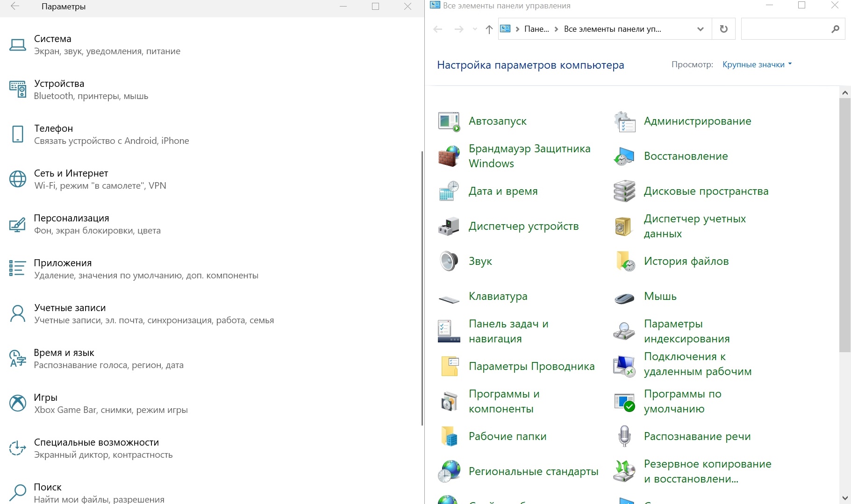851x504 pixels.
Task: Open the Восстановление icon
Action: point(624,156)
